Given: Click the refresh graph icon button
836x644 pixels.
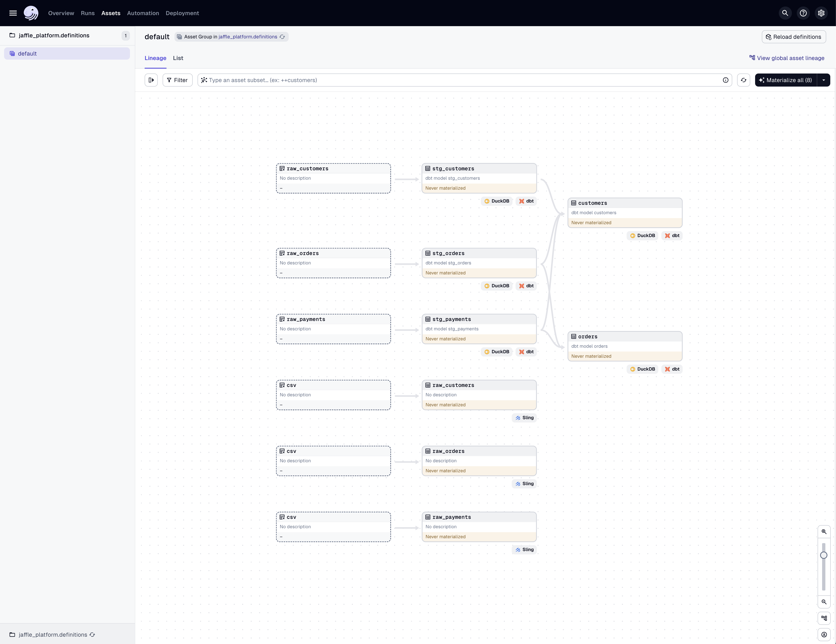Looking at the screenshot, I should (743, 80).
